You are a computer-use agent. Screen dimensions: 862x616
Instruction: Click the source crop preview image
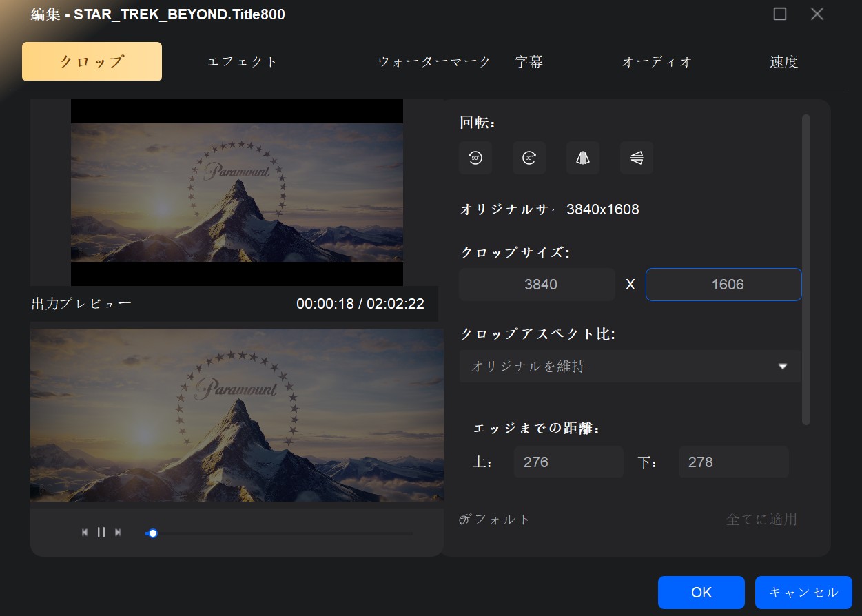[x=237, y=192]
